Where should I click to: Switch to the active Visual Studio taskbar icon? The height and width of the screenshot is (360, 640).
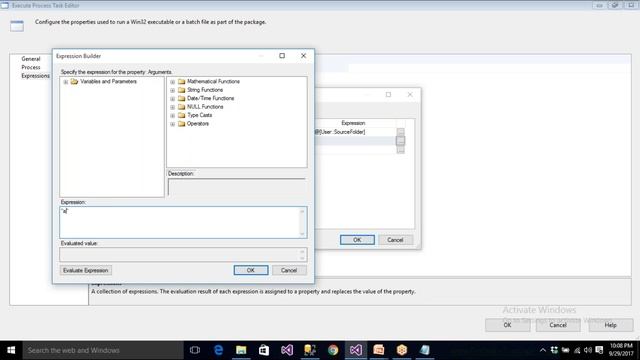(356, 350)
